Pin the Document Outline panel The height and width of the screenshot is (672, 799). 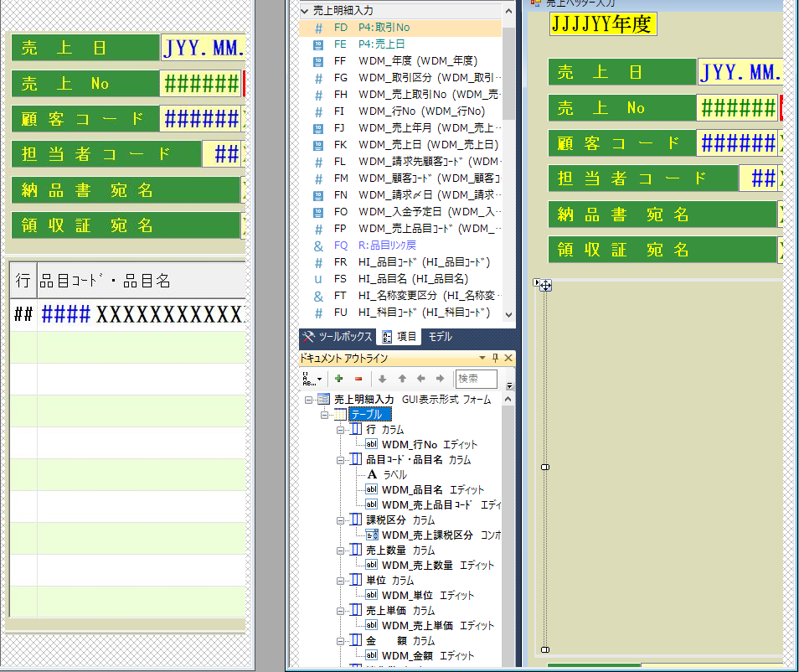(x=495, y=358)
